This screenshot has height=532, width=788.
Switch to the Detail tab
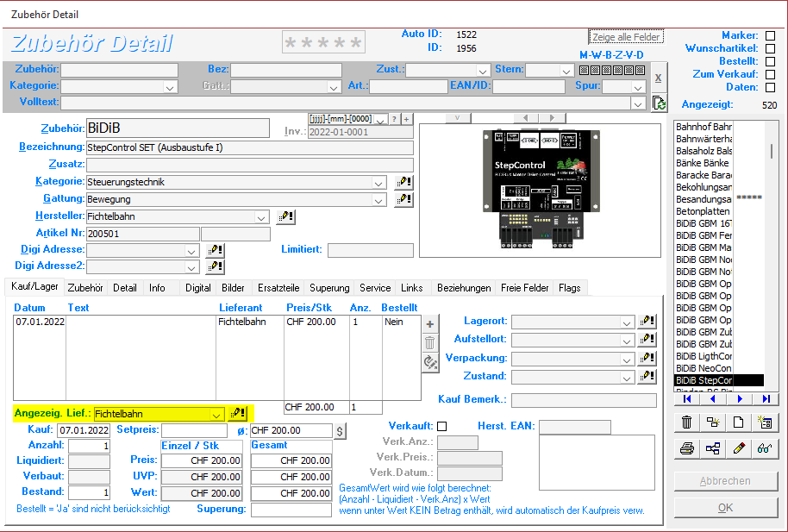point(125,288)
